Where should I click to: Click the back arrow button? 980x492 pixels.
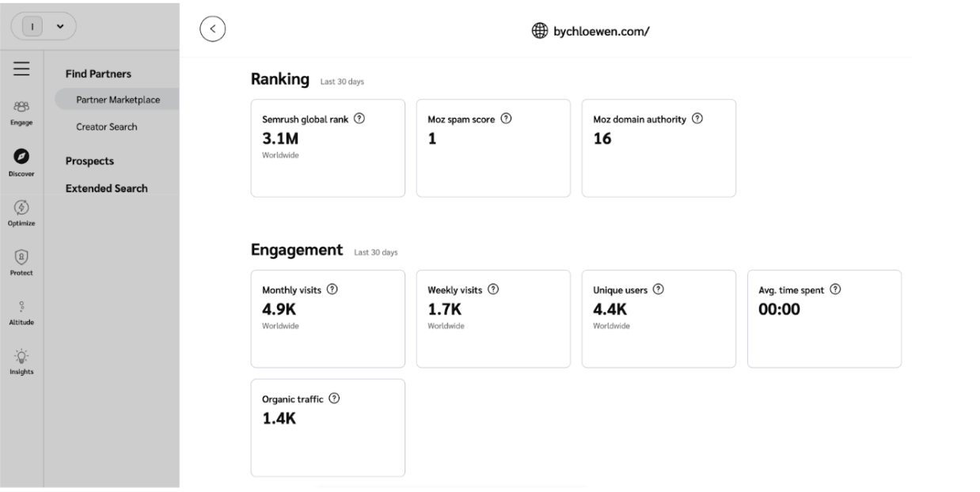(x=212, y=29)
